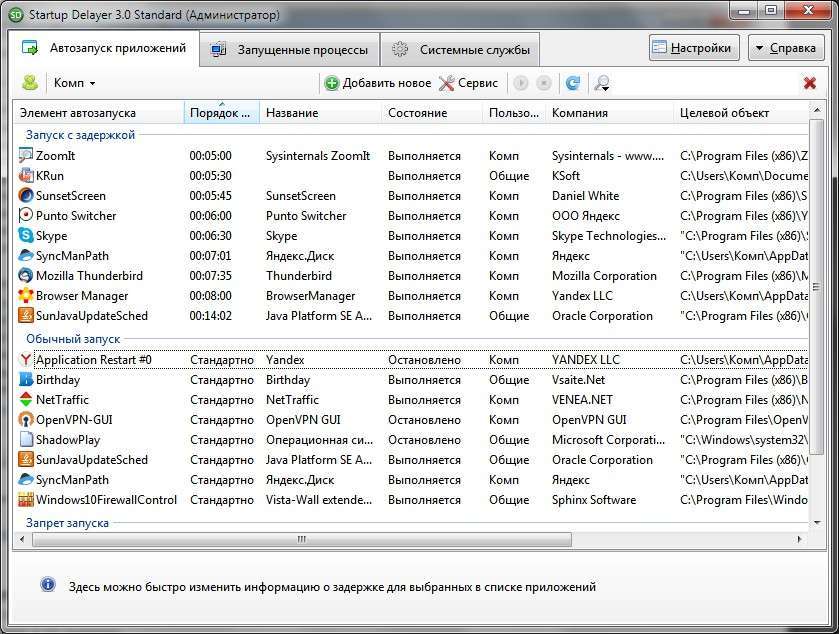Click Yandex LLC company cell
Image resolution: width=839 pixels, height=634 pixels.
coord(582,295)
